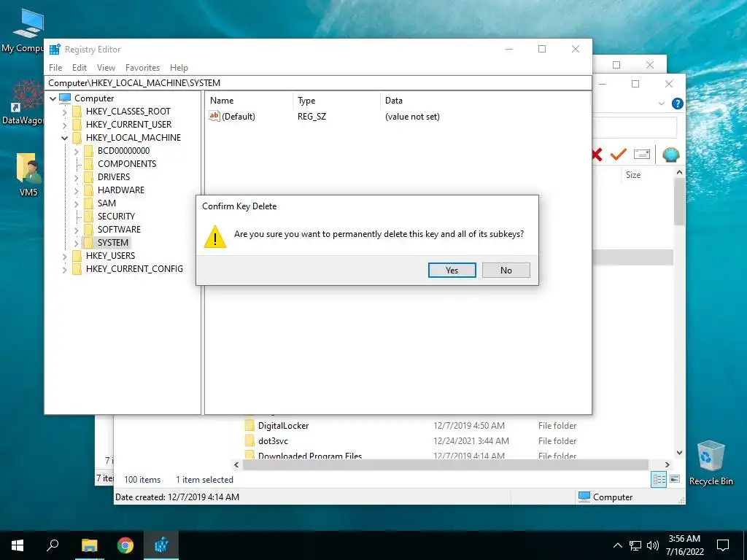Screen dimensions: 747x560
Task: Open the View menu in Registry Editor
Action: tap(106, 68)
